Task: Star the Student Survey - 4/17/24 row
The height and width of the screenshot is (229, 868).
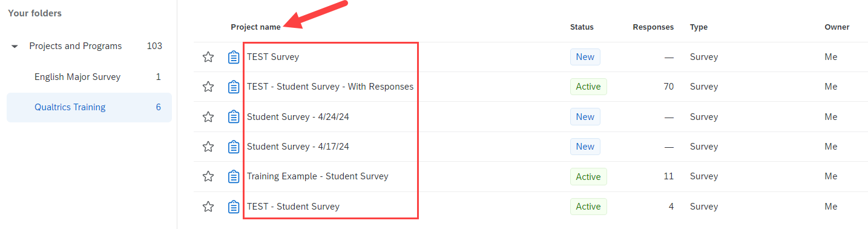Action: point(208,147)
